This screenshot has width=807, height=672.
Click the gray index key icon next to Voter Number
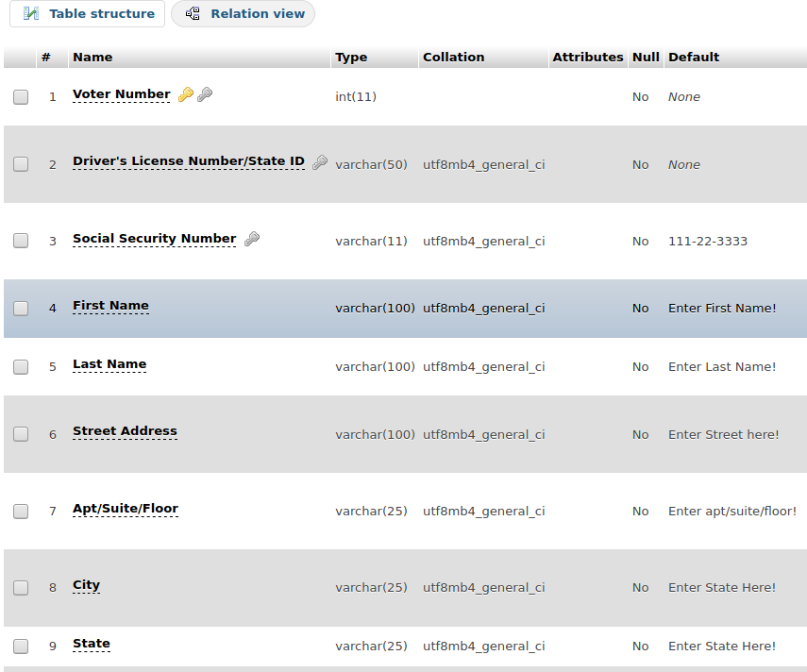point(205,94)
